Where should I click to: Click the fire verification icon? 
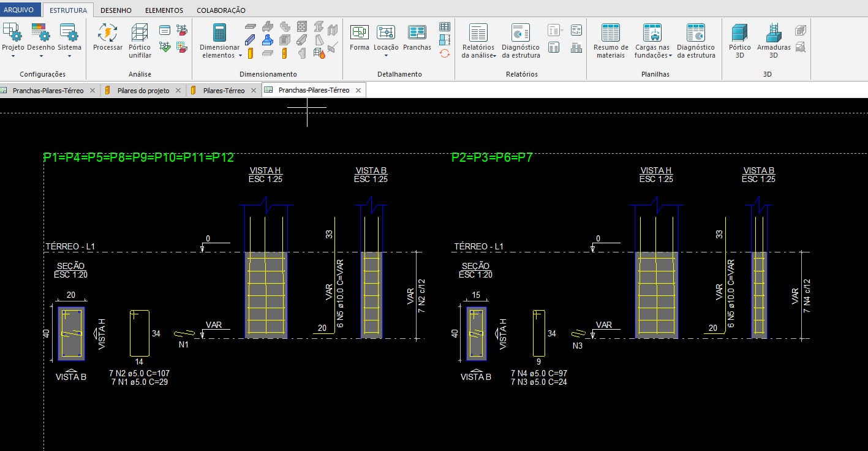(x=319, y=53)
